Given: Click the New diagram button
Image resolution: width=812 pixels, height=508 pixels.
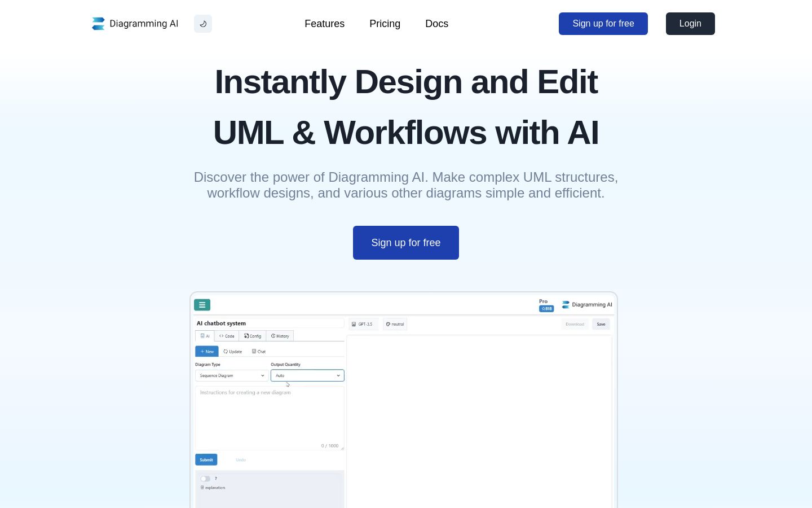Looking at the screenshot, I should click(x=207, y=351).
